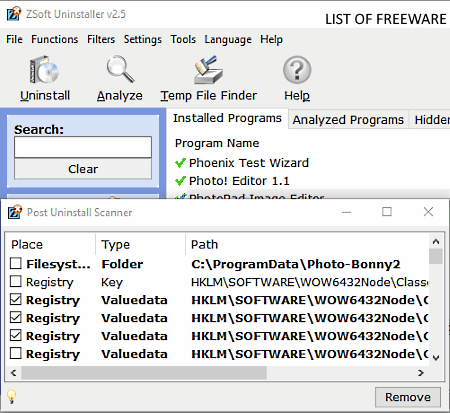Click the Help question mark icon
Viewport: 450px width, 413px height.
[297, 70]
